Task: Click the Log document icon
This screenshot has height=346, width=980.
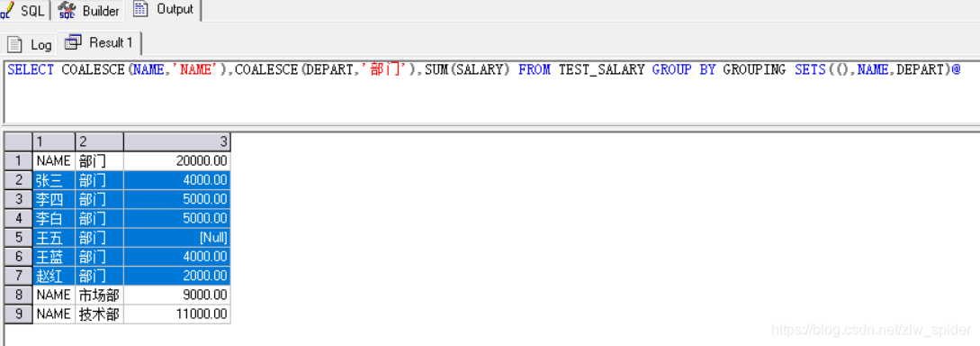Action: [x=15, y=44]
